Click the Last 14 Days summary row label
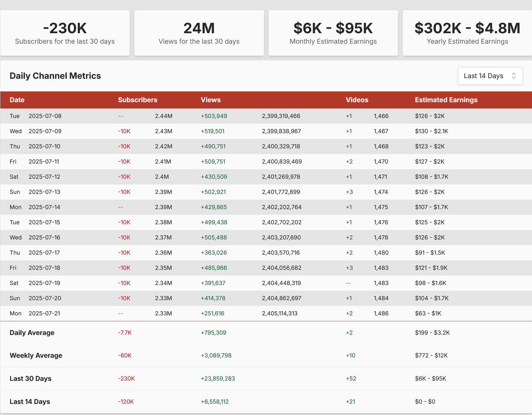The height and width of the screenshot is (415, 532). coord(30,402)
